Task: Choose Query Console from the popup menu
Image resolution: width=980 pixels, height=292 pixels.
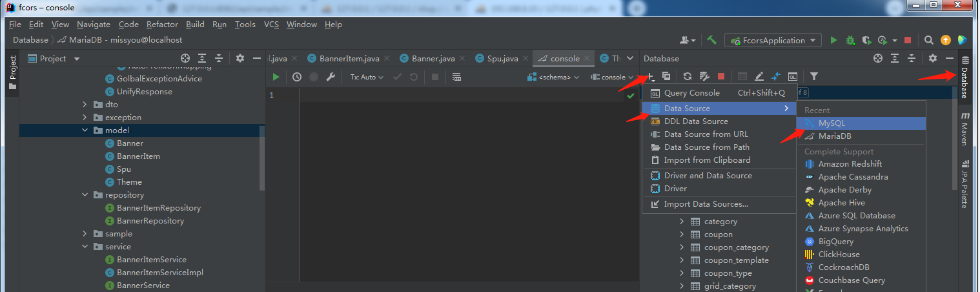Action: pyautogui.click(x=720, y=93)
